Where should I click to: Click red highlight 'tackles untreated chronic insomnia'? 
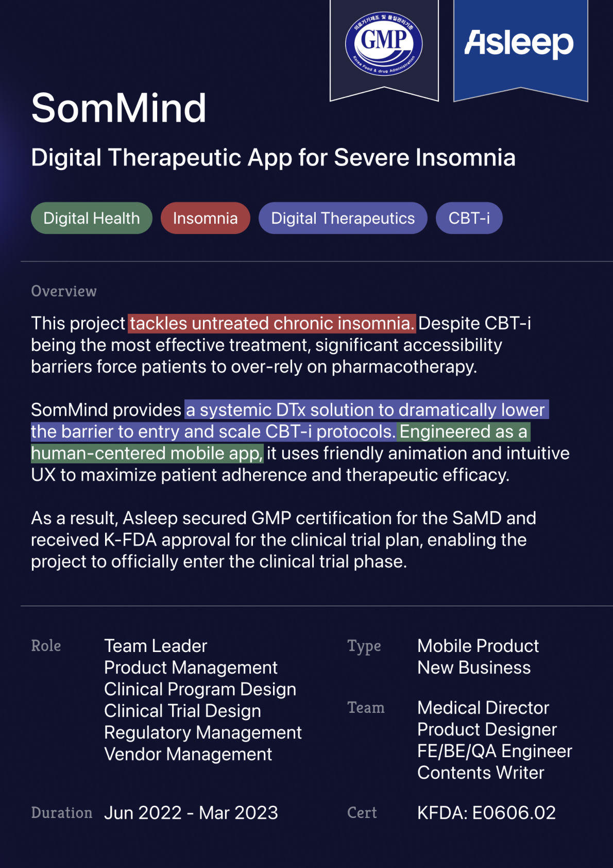point(272,323)
